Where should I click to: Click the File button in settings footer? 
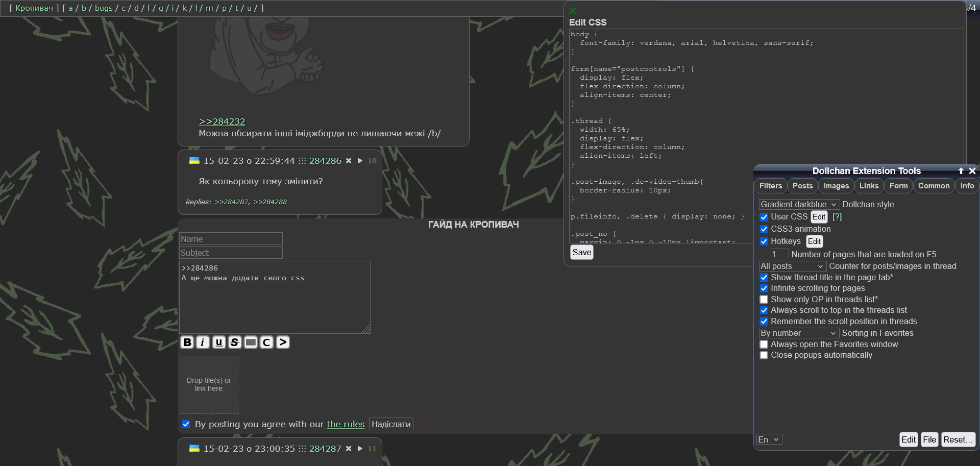tap(930, 439)
